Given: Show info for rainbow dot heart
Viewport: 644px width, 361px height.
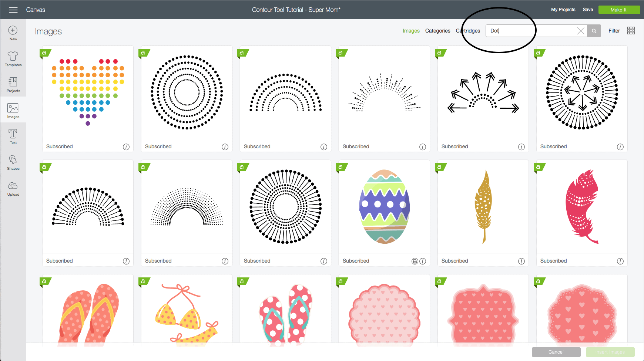Looking at the screenshot, I should 126,147.
